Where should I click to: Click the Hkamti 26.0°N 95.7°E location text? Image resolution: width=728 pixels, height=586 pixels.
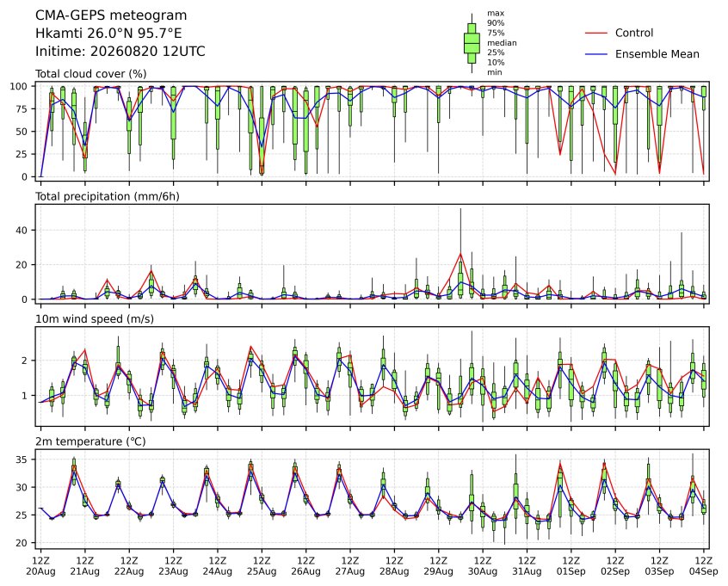(108, 34)
